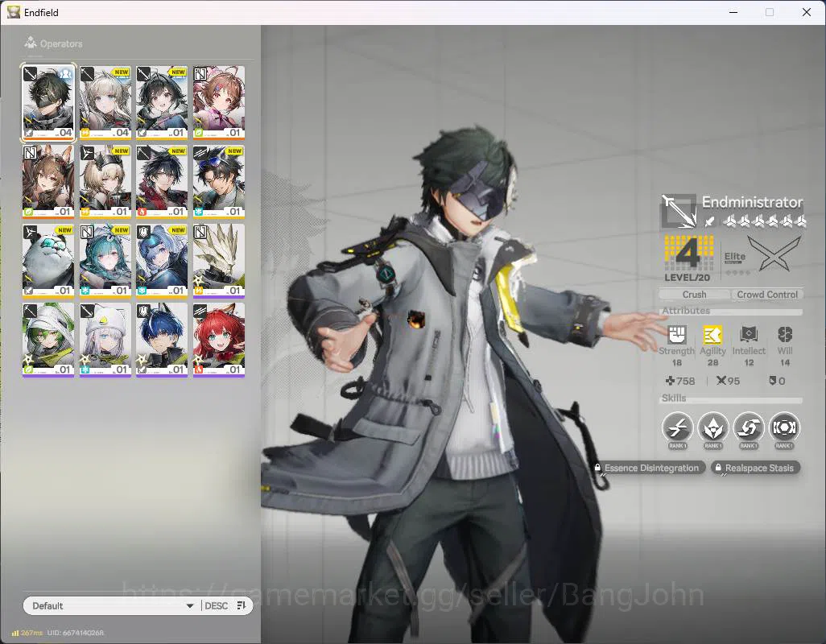Viewport: 826px width, 644px height.
Task: Click the 267ms ping indicator
Action: (x=27, y=633)
